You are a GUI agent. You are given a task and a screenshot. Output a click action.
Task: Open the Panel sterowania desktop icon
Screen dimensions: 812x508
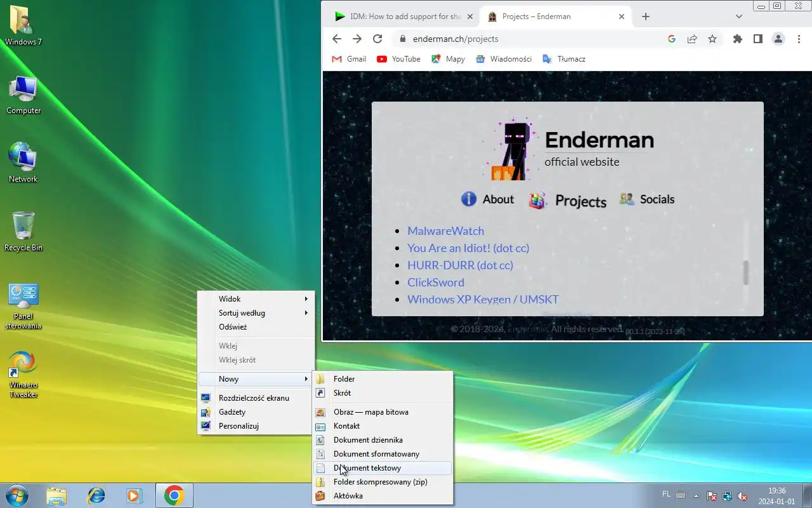point(23,306)
